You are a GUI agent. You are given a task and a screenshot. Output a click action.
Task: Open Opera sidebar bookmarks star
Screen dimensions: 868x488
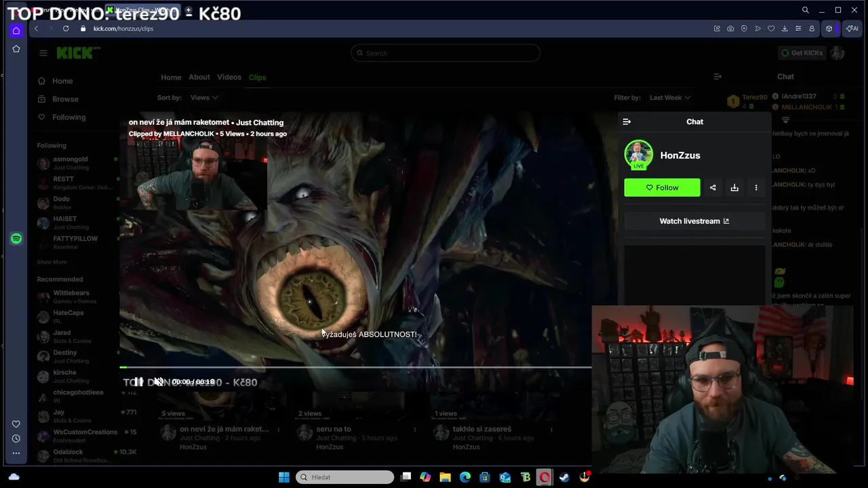click(x=16, y=49)
